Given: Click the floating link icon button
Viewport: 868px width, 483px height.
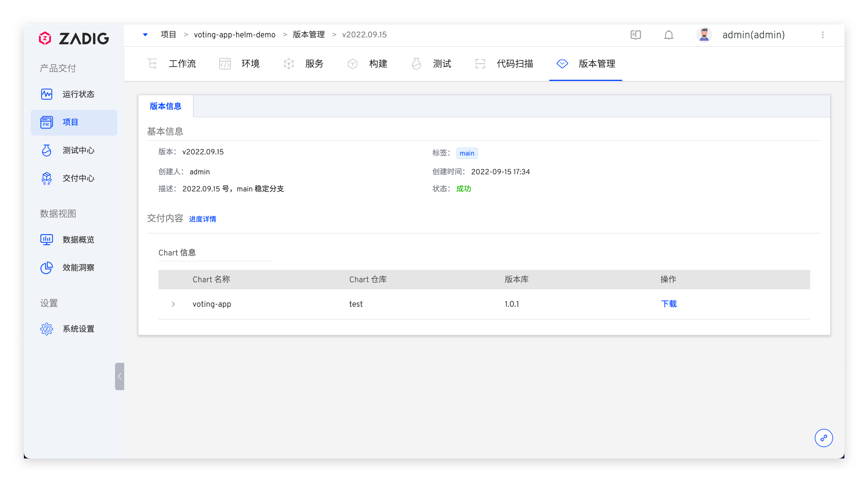Looking at the screenshot, I should click(824, 438).
